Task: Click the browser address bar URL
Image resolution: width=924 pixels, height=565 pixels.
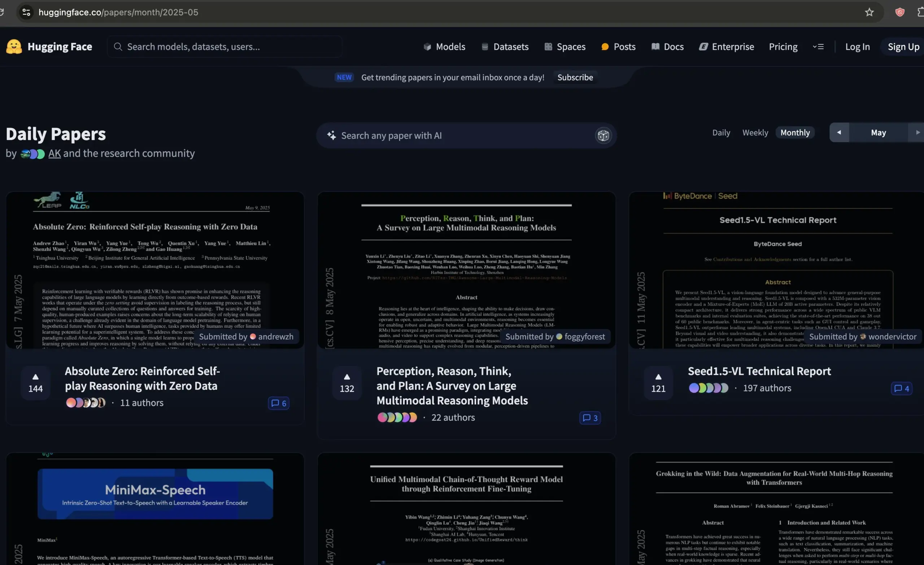Action: (x=118, y=12)
